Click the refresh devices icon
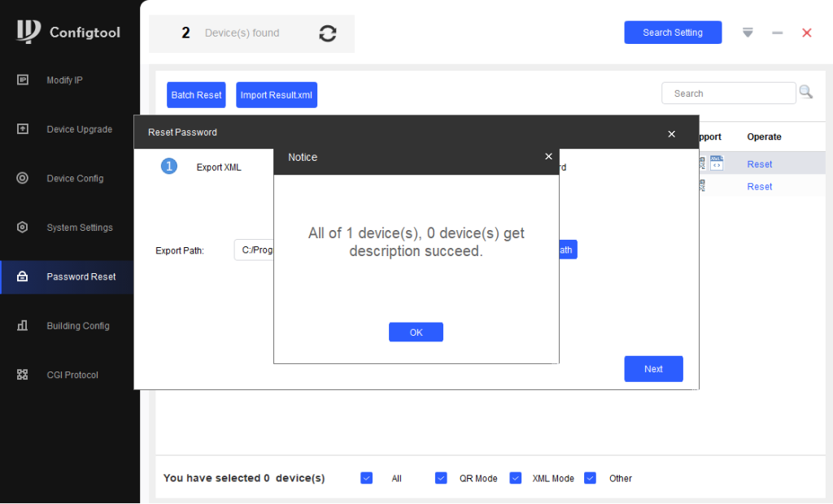 click(328, 33)
